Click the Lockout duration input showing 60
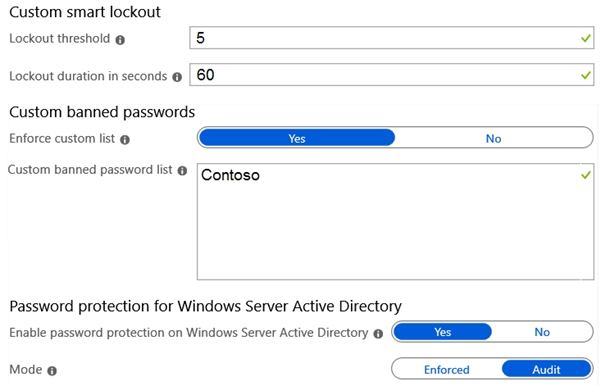 tap(391, 75)
